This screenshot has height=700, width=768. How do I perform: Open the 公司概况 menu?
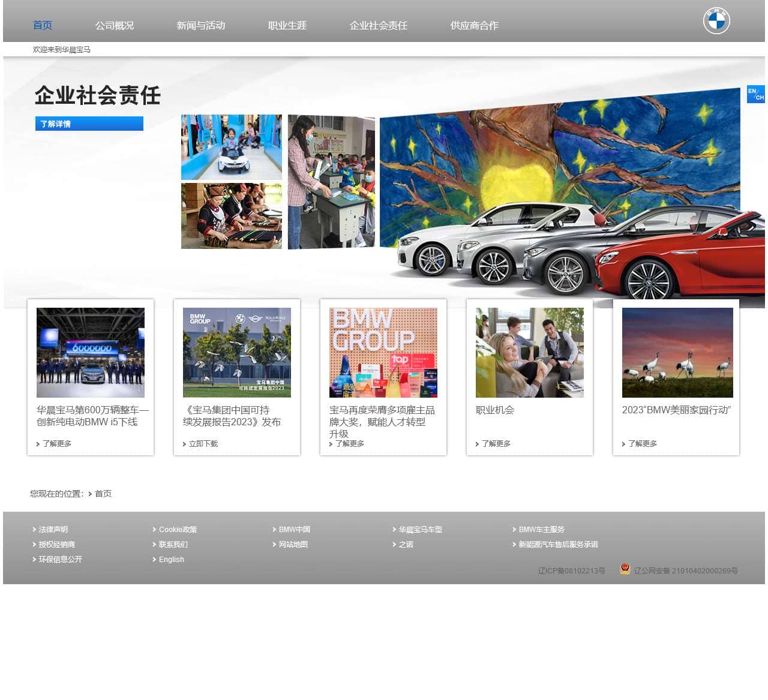[x=115, y=25]
